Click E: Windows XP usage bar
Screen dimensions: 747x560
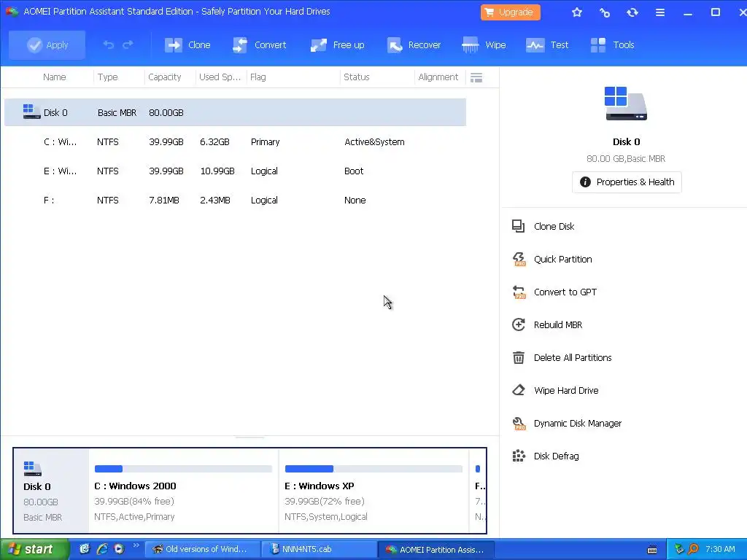373,469
